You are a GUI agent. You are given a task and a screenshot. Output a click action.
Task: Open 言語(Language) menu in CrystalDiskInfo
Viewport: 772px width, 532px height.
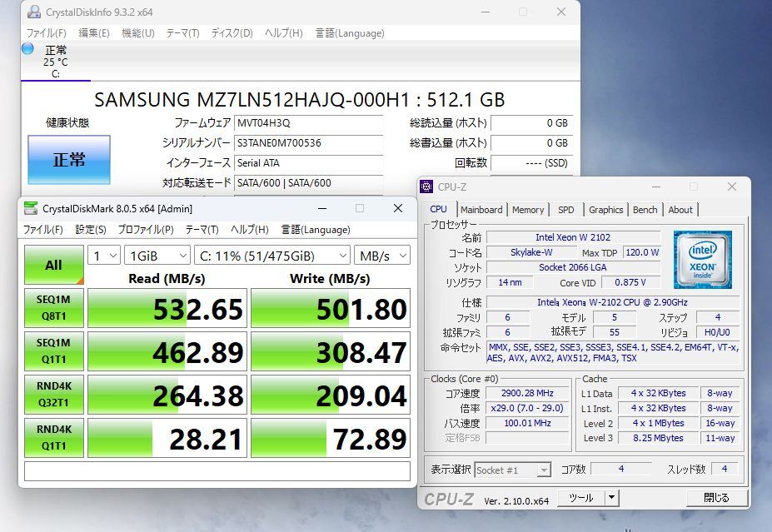350,33
